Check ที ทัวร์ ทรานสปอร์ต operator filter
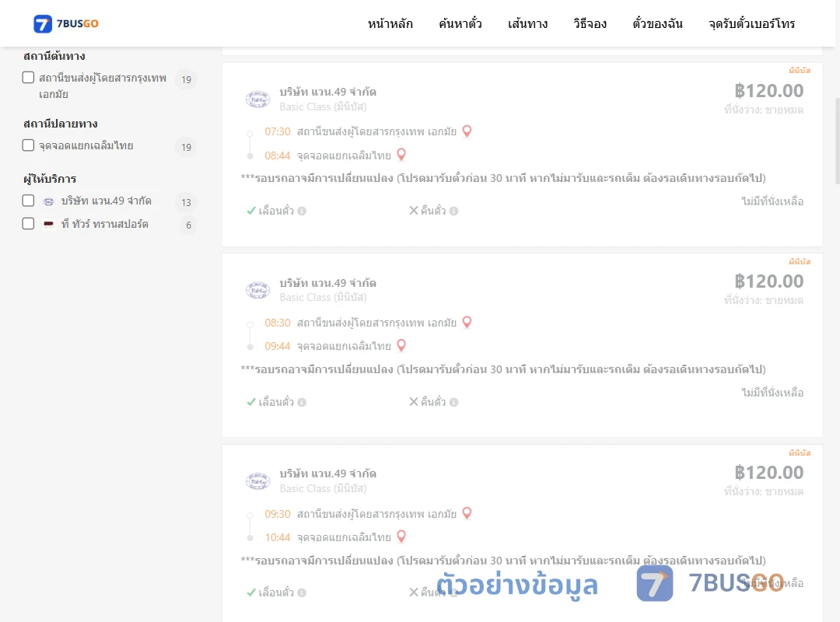840x622 pixels. (x=29, y=223)
